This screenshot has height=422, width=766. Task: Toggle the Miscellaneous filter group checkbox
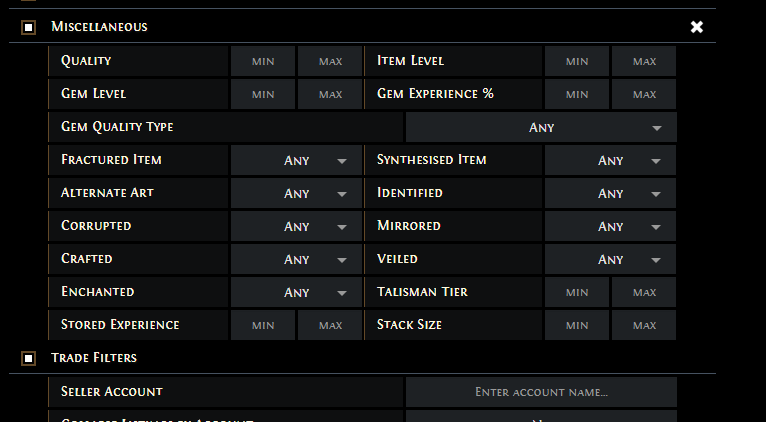point(29,27)
